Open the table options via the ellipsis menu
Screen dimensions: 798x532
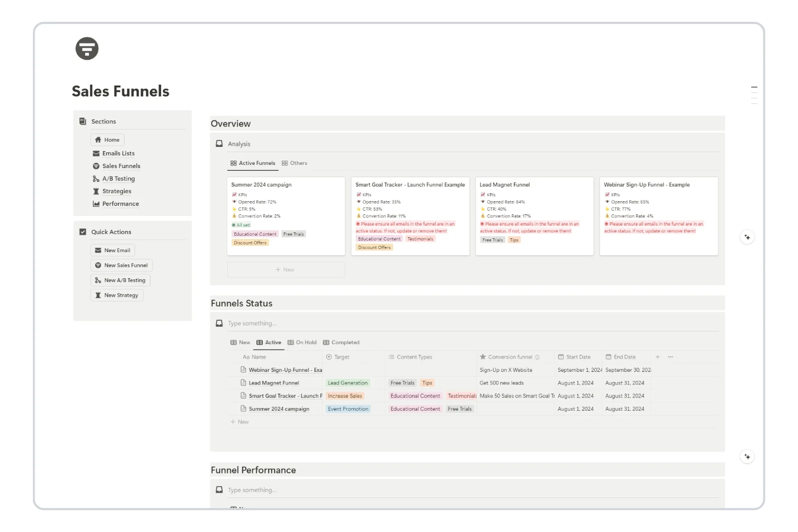point(670,356)
